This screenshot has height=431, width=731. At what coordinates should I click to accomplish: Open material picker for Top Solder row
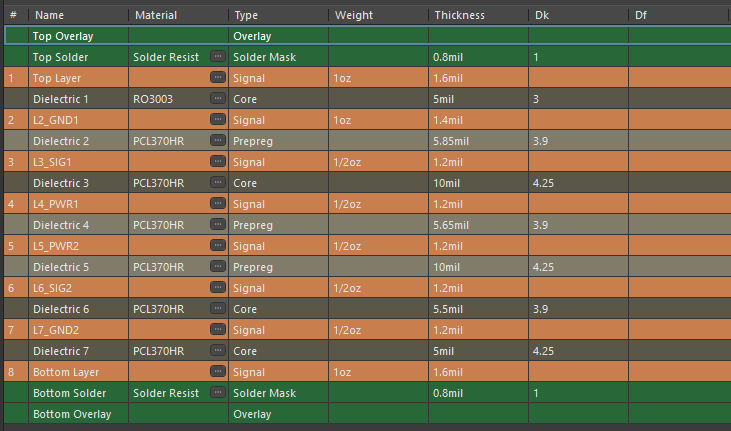pos(217,57)
